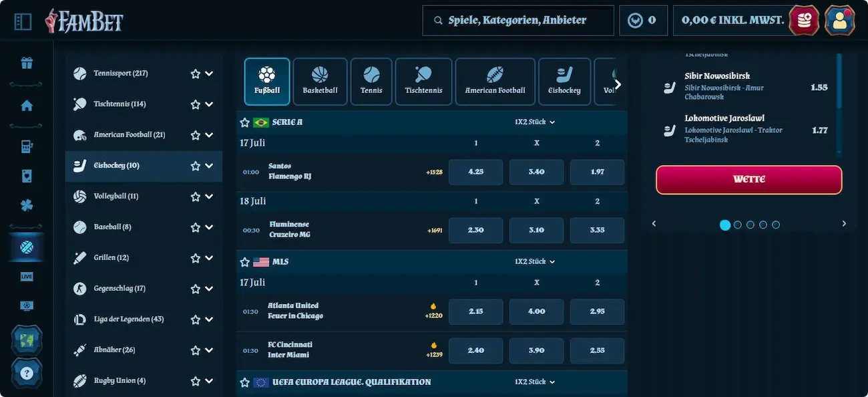Place bet with the WETTE button
This screenshot has width=868, height=397.
(749, 180)
